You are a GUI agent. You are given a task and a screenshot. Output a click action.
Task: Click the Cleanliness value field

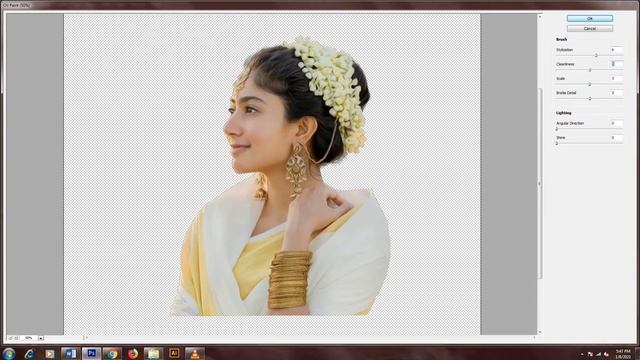[616, 64]
